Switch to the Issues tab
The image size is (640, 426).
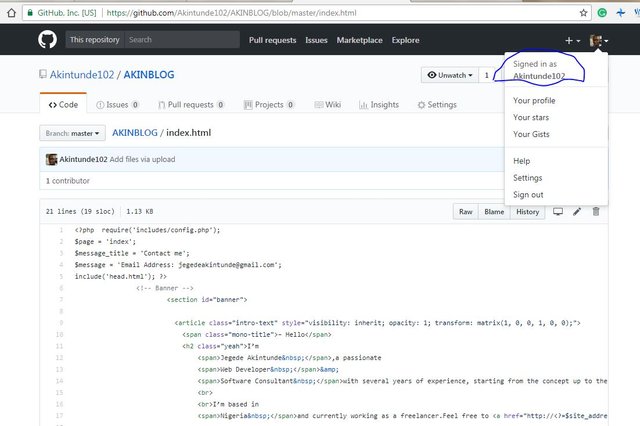click(118, 105)
